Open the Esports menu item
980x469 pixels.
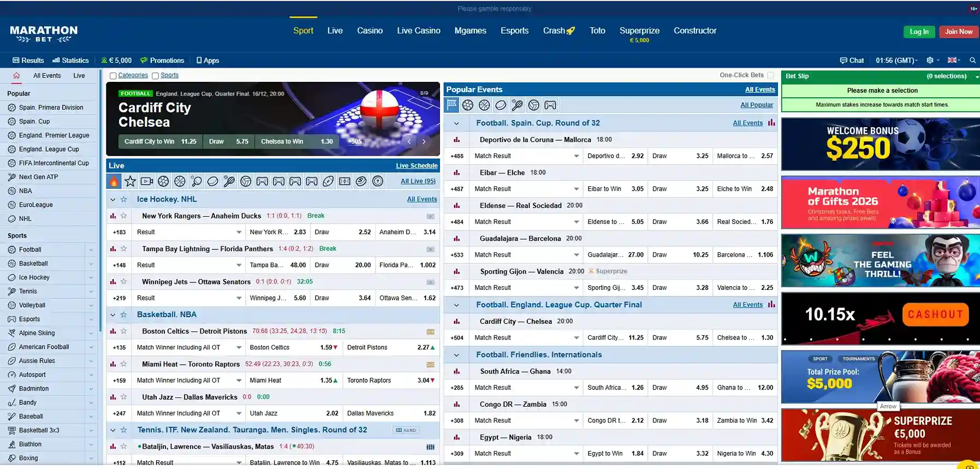pyautogui.click(x=514, y=31)
